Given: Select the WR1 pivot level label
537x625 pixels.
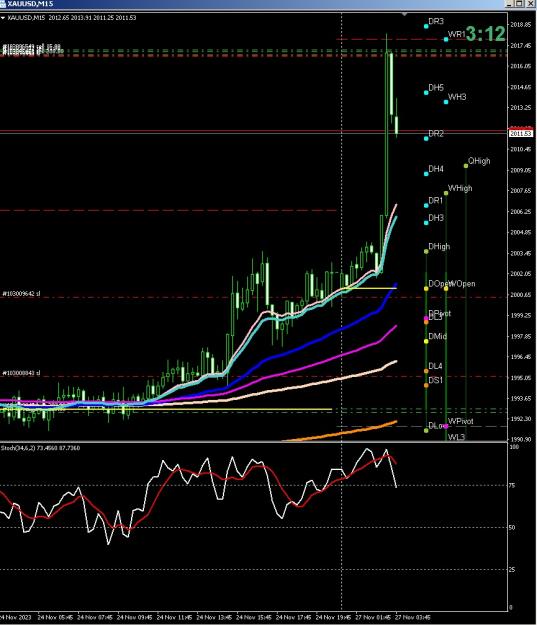Looking at the screenshot, I should point(457,34).
